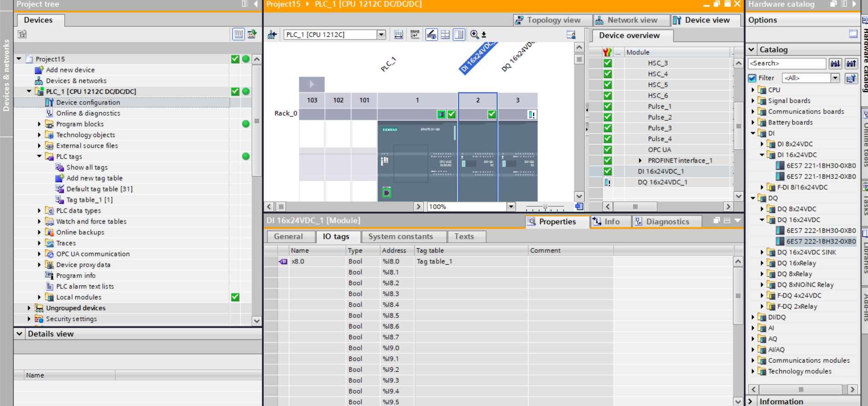This screenshot has height=406, width=868.
Task: Click the module width arrows toolbar icon
Action: pos(398,35)
